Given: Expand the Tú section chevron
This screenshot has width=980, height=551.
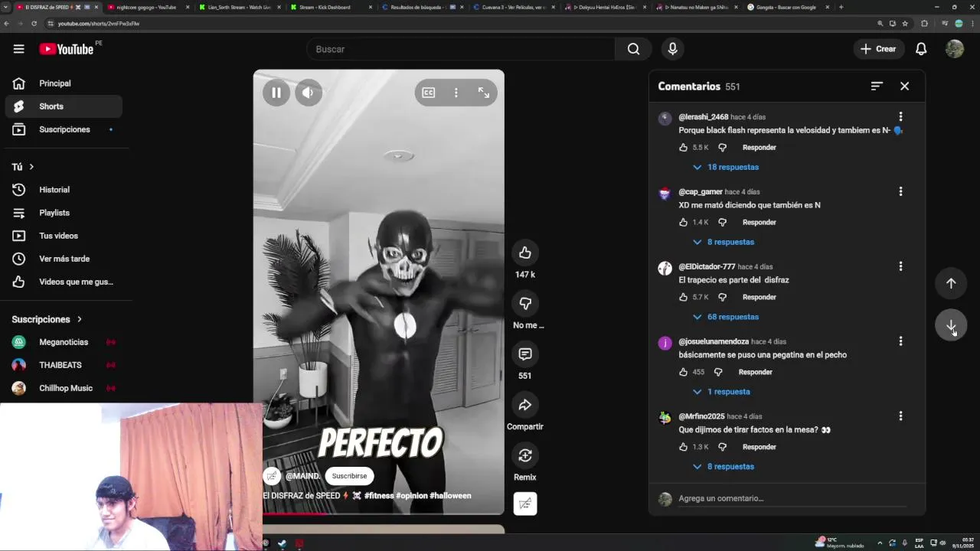Looking at the screenshot, I should (31, 167).
